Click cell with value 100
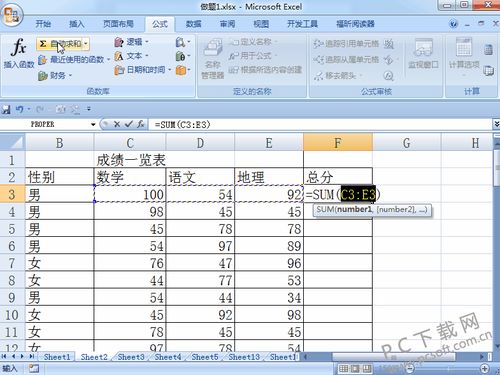This screenshot has width=500, height=375. click(x=130, y=194)
